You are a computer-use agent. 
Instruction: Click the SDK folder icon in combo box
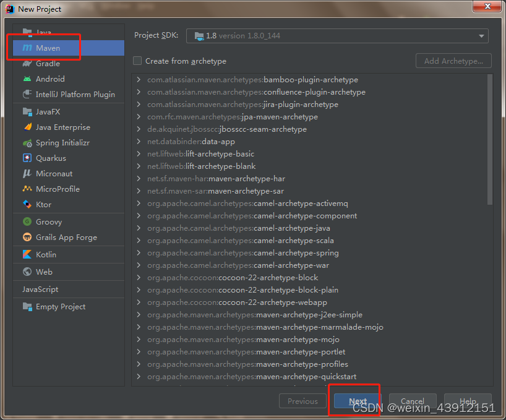[199, 36]
